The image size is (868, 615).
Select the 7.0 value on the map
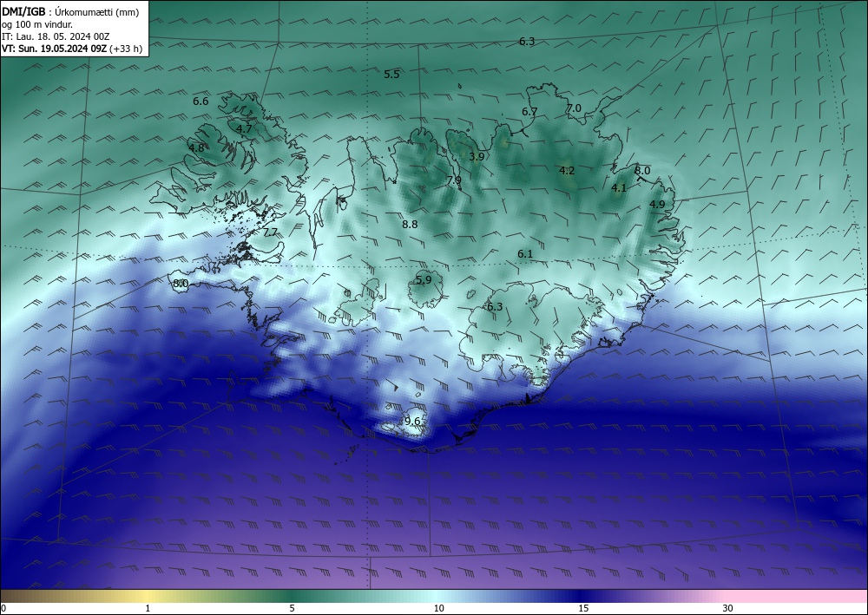[574, 108]
